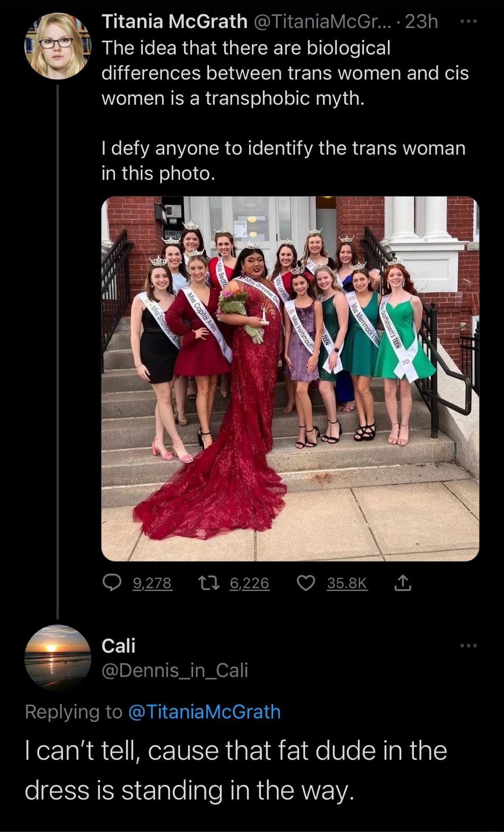
Task: View the 35.8K likes count
Action: (347, 583)
